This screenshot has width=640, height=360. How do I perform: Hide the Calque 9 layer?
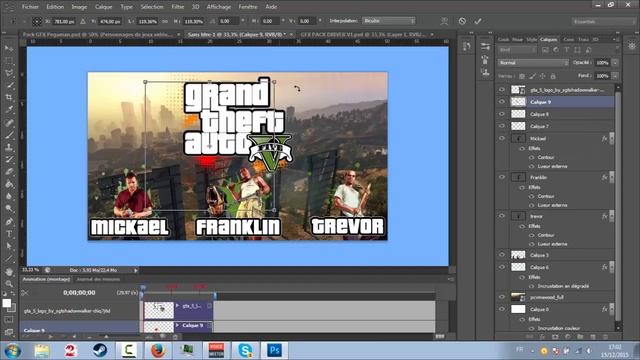pos(502,102)
